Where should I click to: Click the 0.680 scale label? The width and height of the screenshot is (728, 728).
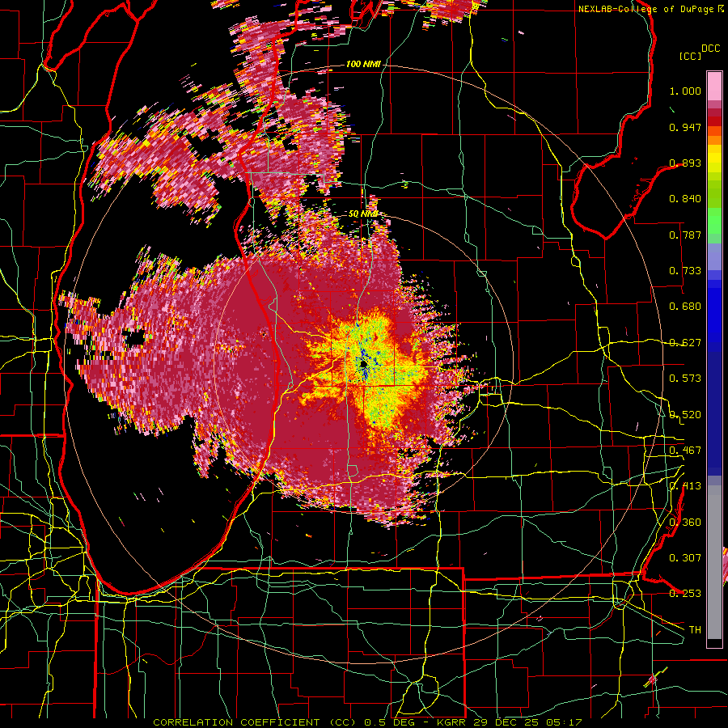[685, 307]
